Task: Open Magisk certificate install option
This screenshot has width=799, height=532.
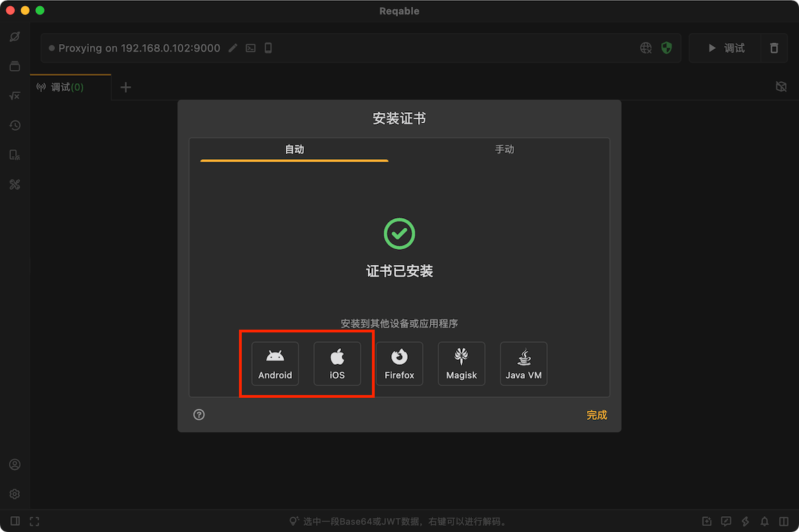Action: tap(461, 363)
